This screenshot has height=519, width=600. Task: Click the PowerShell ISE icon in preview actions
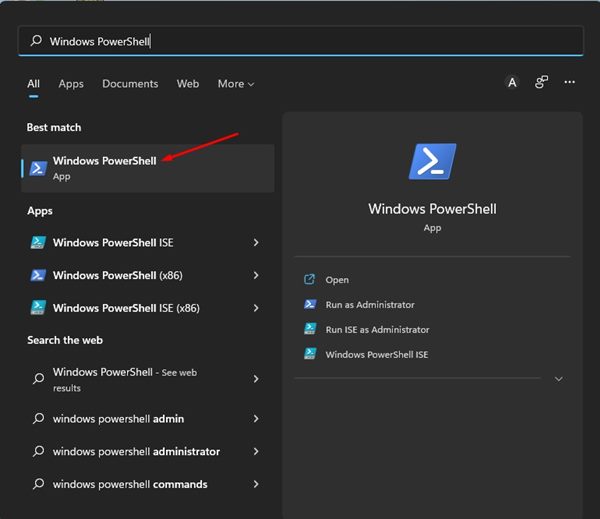click(310, 354)
